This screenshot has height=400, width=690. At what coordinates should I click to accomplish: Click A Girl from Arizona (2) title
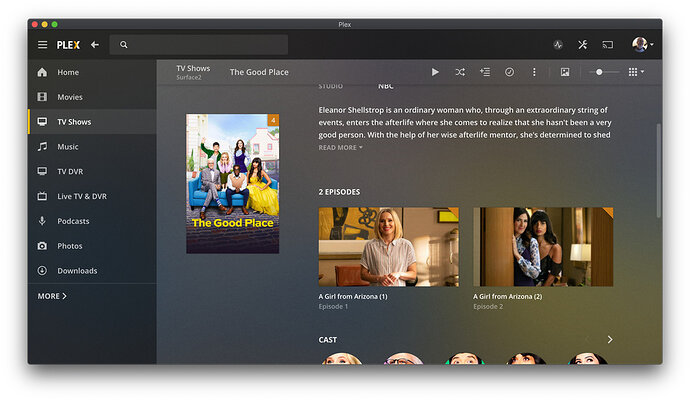507,297
